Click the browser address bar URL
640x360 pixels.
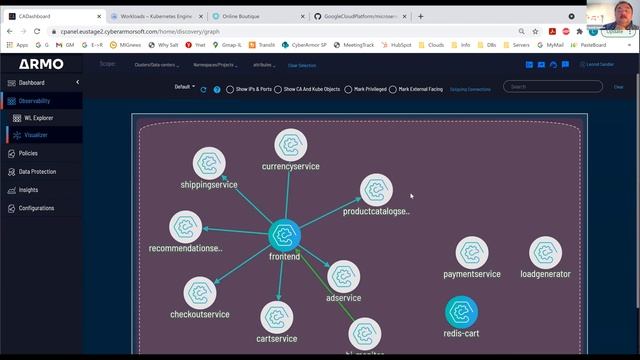[140, 31]
